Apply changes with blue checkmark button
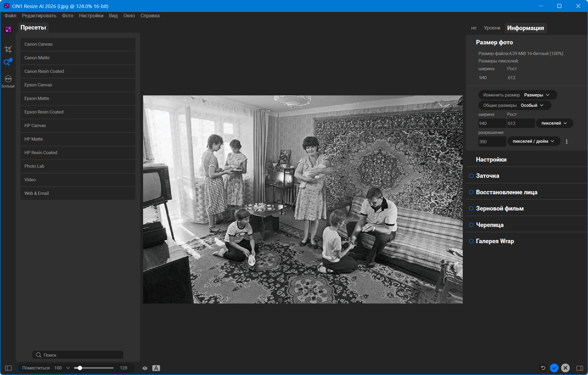 [554, 368]
